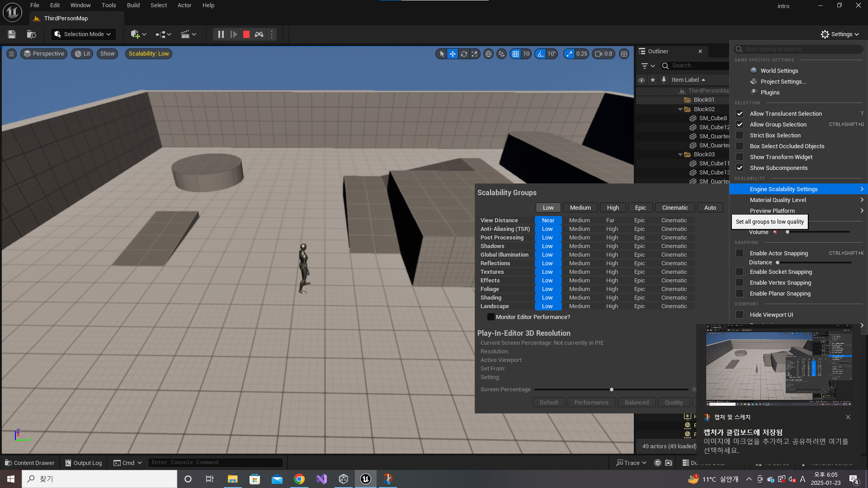Save the current level
This screenshot has width=868, height=488.
click(12, 34)
